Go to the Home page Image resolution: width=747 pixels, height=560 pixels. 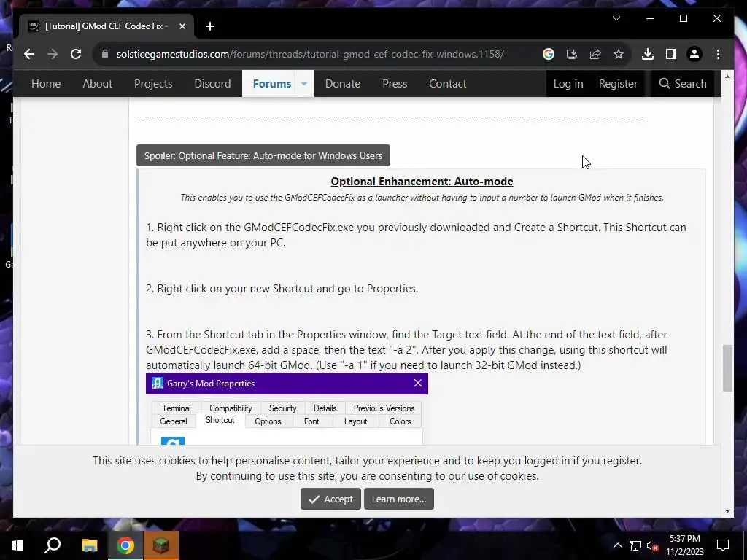pos(46,84)
